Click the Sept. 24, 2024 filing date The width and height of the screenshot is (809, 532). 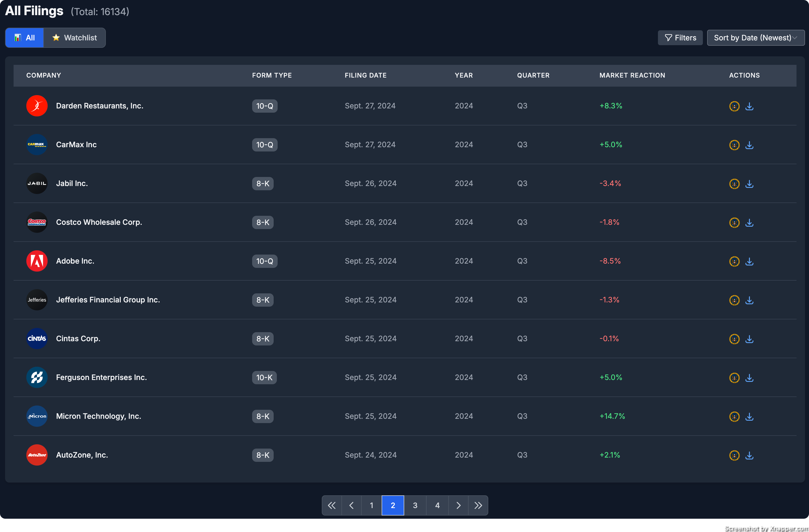(x=371, y=455)
